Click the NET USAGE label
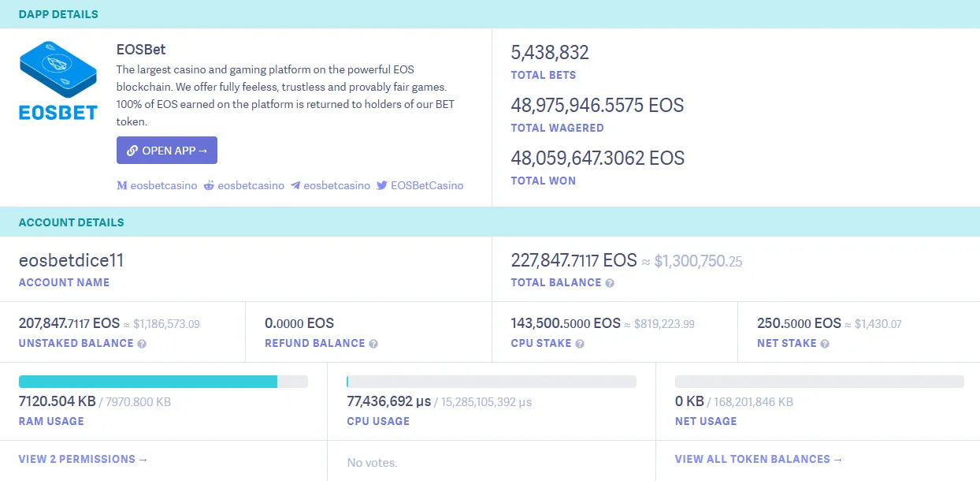 (706, 421)
